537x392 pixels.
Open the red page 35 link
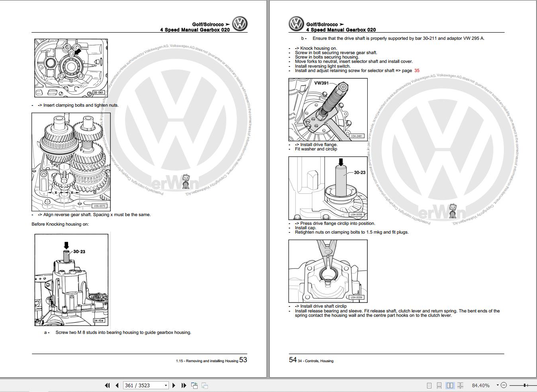pos(417,70)
